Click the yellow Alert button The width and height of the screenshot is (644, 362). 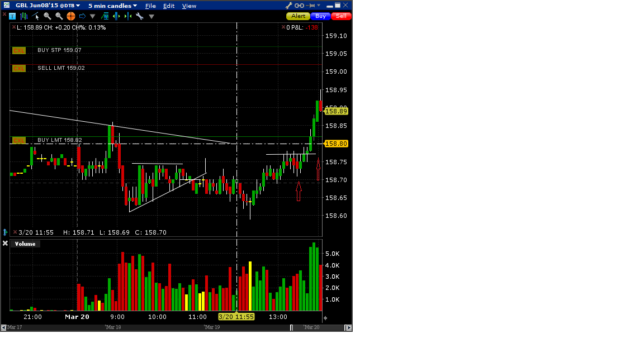click(298, 16)
